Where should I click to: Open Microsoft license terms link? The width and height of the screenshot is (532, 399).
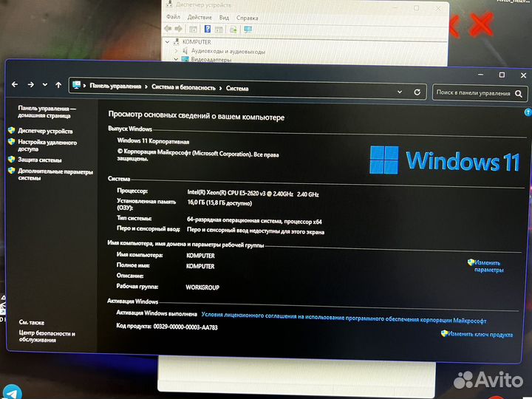tap(344, 318)
